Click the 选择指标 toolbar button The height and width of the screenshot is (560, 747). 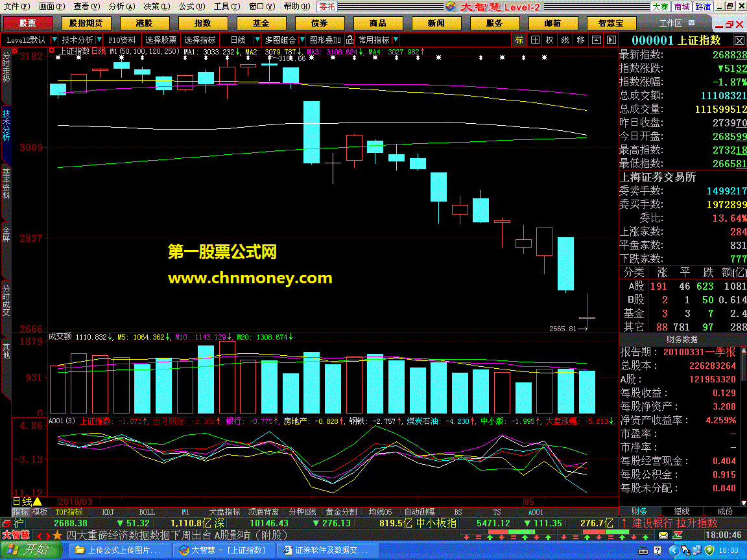(x=200, y=40)
